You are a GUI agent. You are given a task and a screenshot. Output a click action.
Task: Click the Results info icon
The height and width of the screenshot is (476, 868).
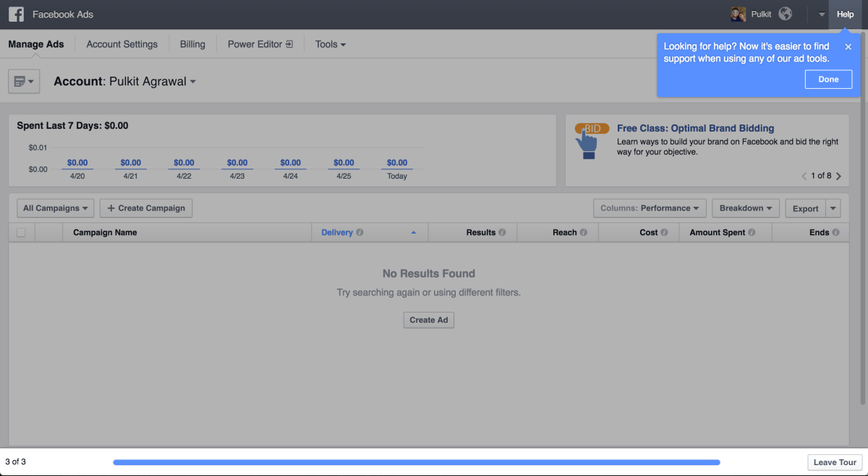(x=502, y=233)
